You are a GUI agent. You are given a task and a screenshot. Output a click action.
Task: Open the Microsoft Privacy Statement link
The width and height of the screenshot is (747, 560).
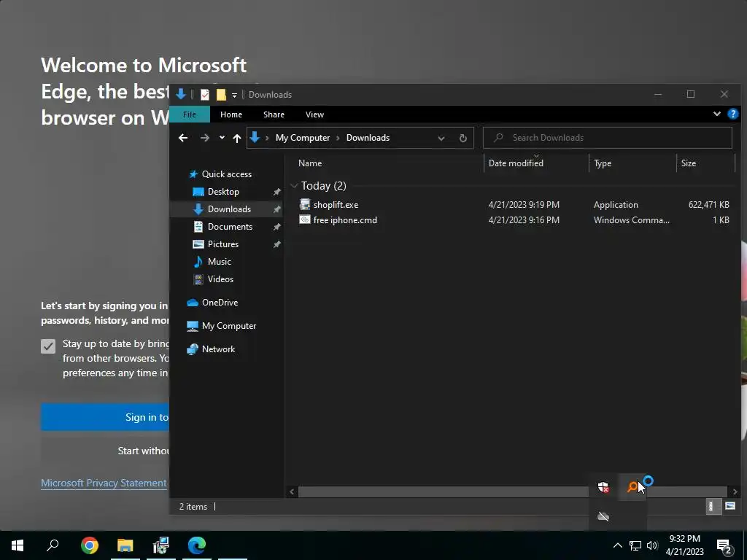pos(104,483)
